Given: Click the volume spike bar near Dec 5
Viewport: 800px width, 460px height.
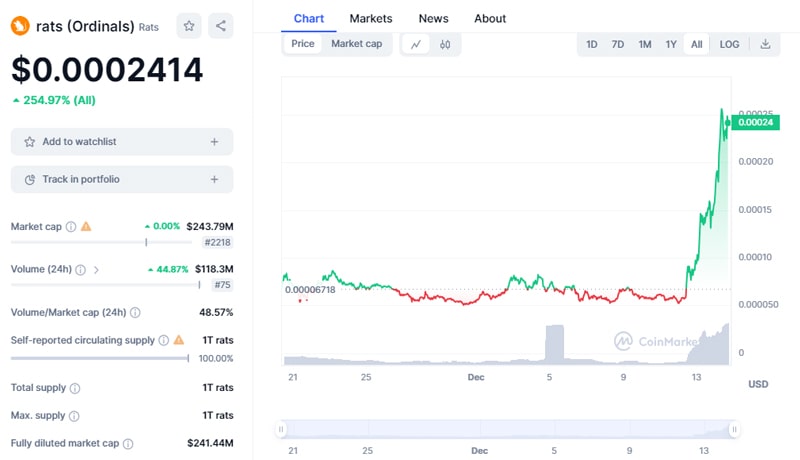Looking at the screenshot, I should (555, 344).
